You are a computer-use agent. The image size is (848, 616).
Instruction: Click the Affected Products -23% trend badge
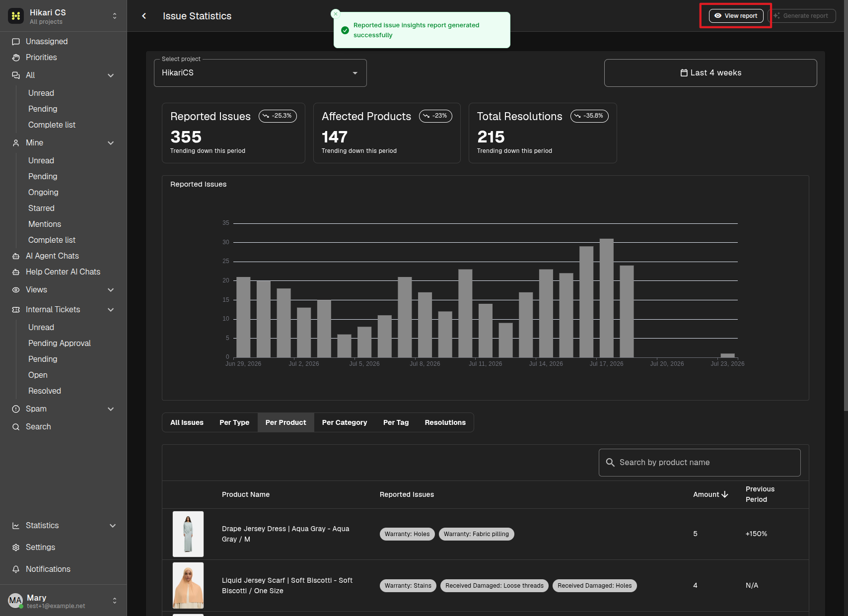pyautogui.click(x=435, y=116)
